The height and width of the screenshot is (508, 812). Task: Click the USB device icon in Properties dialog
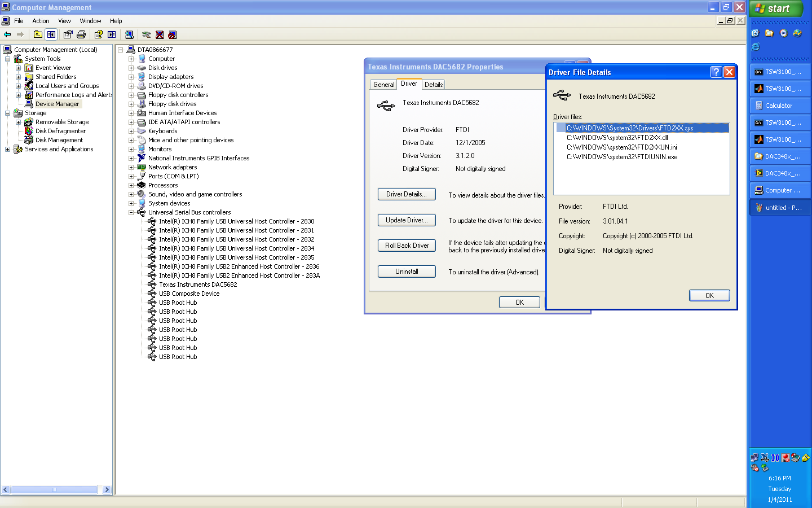386,106
